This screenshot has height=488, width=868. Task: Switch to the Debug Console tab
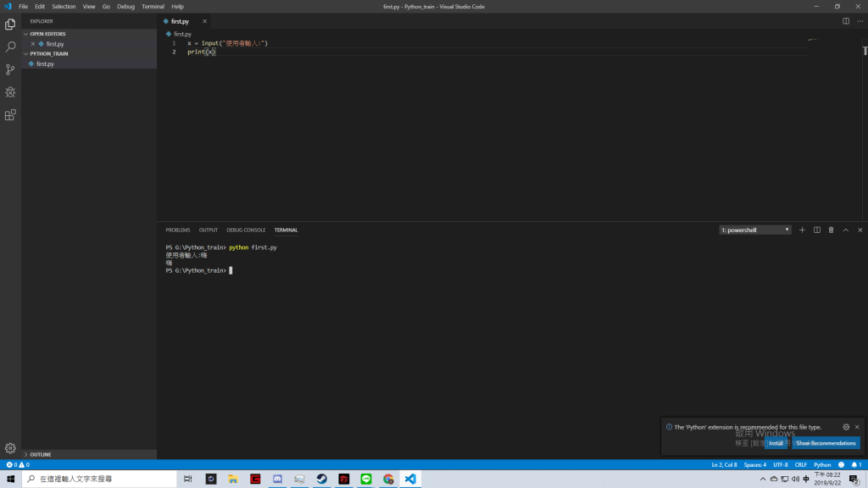246,230
